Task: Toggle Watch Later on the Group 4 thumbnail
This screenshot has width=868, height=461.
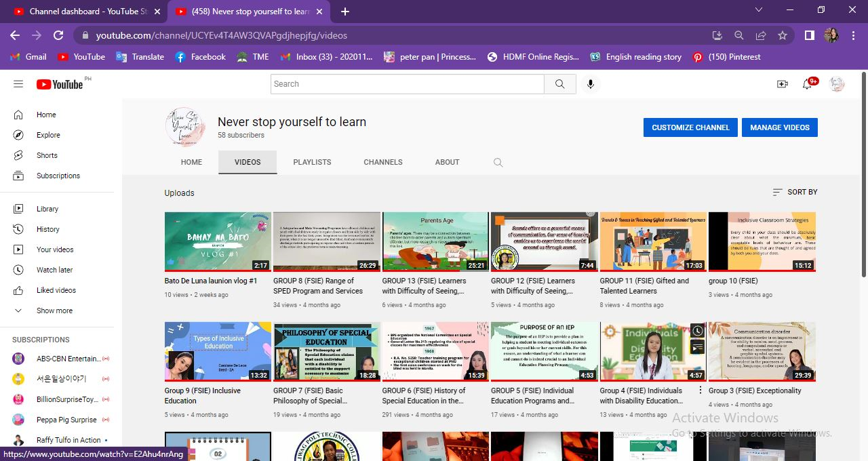Action: [697, 330]
